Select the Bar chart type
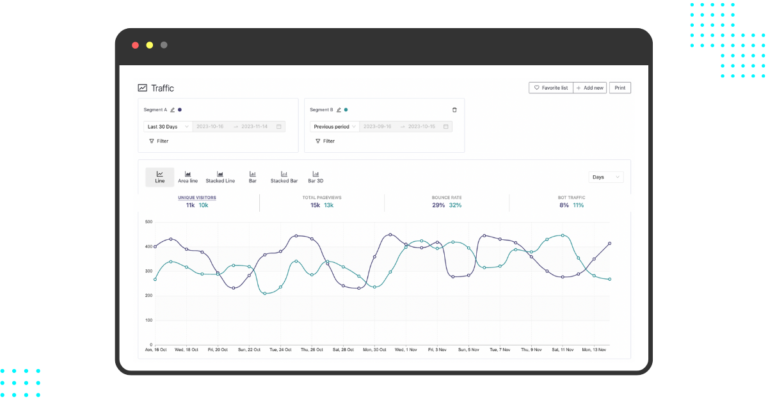The height and width of the screenshot is (403, 768). (x=253, y=177)
